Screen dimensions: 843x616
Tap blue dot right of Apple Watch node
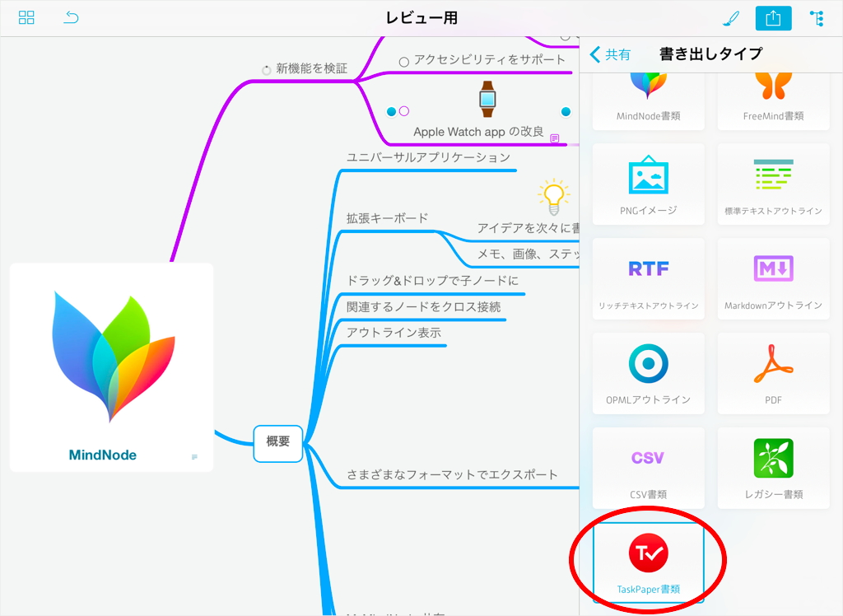566,111
